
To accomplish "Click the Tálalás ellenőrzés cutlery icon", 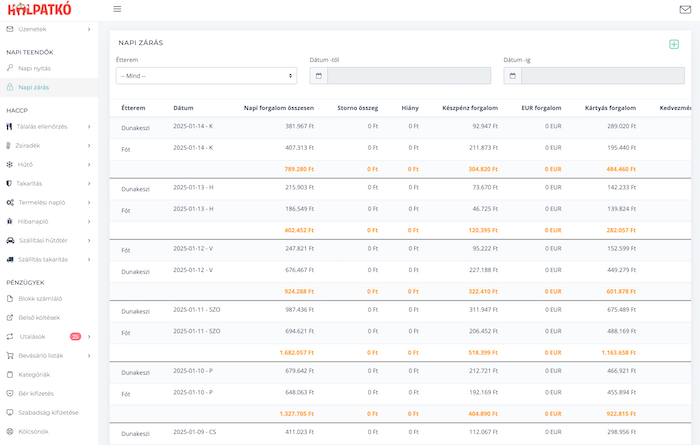I will coord(9,126).
